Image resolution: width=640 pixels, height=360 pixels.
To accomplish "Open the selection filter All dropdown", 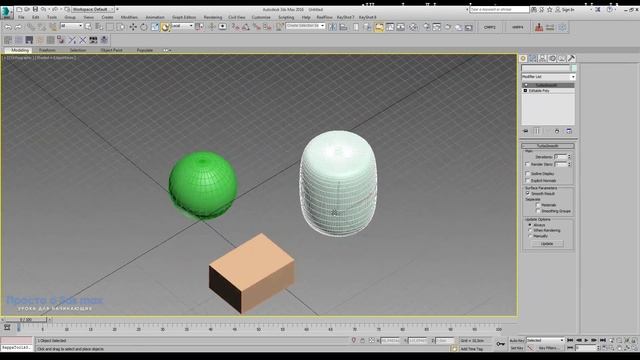I will (x=71, y=26).
